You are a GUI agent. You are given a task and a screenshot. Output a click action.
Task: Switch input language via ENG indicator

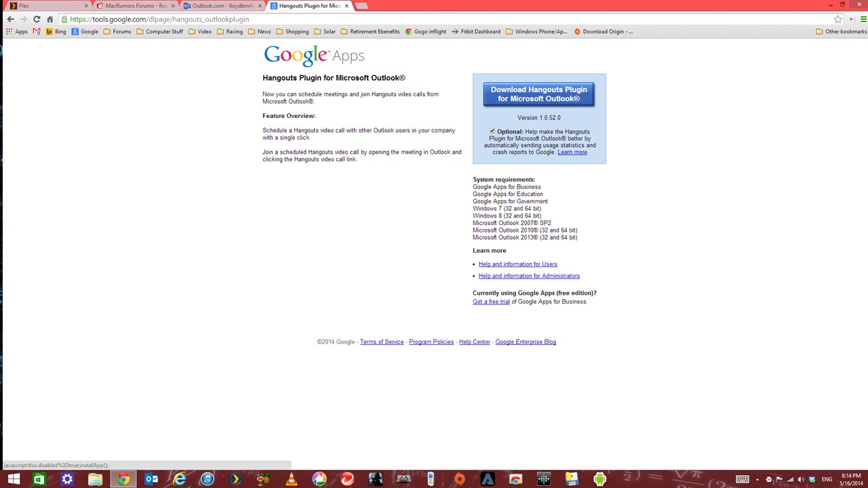tap(827, 479)
